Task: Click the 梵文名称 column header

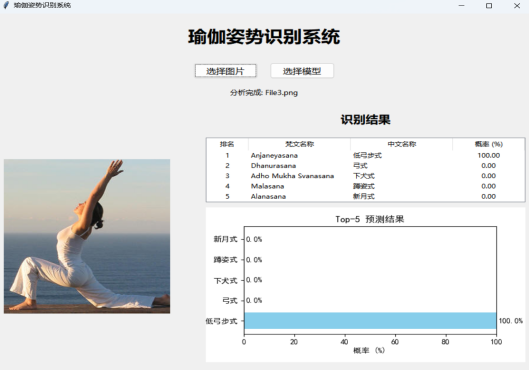Action: tap(299, 144)
